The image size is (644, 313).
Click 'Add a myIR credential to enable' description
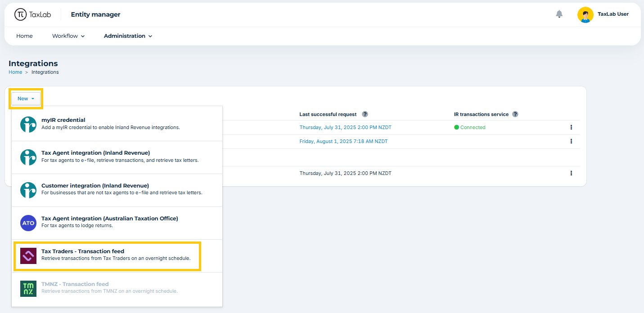click(x=111, y=127)
